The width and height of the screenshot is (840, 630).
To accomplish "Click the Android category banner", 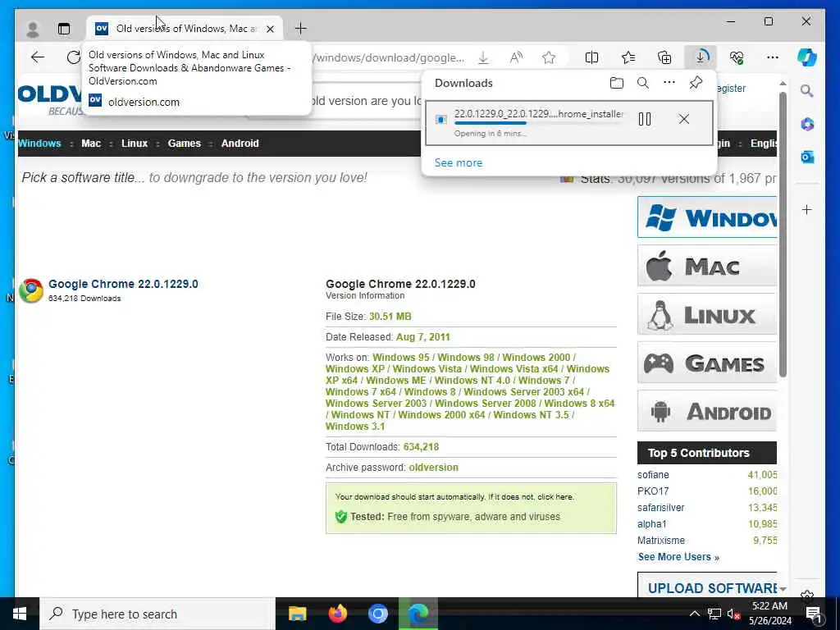I will click(x=707, y=411).
